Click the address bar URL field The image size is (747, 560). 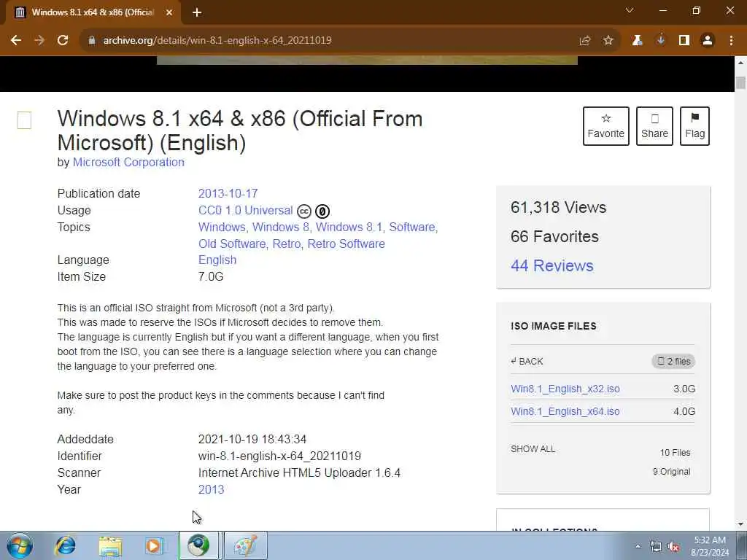[x=329, y=41]
